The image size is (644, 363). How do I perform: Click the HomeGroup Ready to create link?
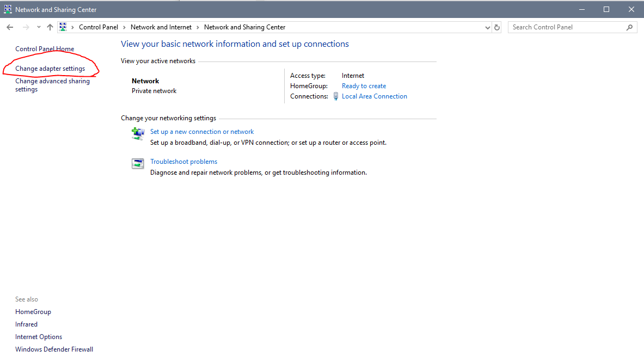[364, 86]
